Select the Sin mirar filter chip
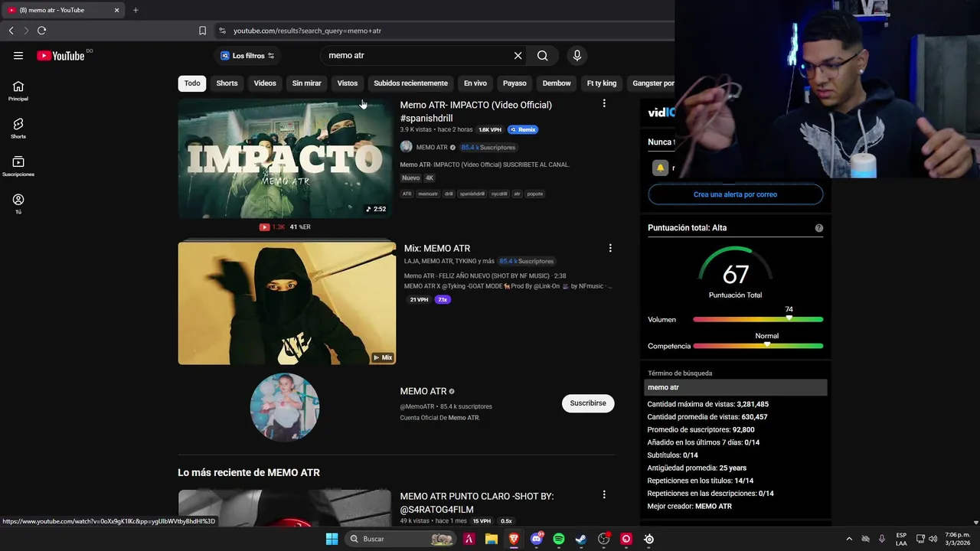 pos(306,83)
